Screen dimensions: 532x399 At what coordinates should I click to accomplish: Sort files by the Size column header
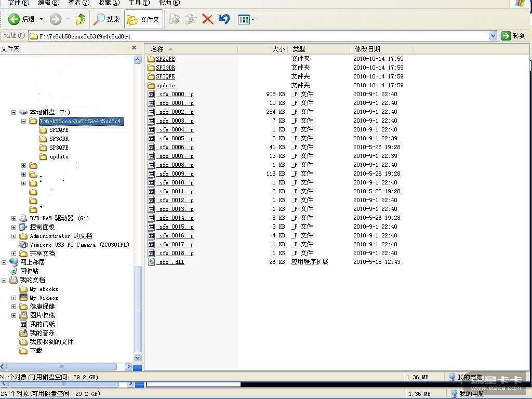pos(278,49)
